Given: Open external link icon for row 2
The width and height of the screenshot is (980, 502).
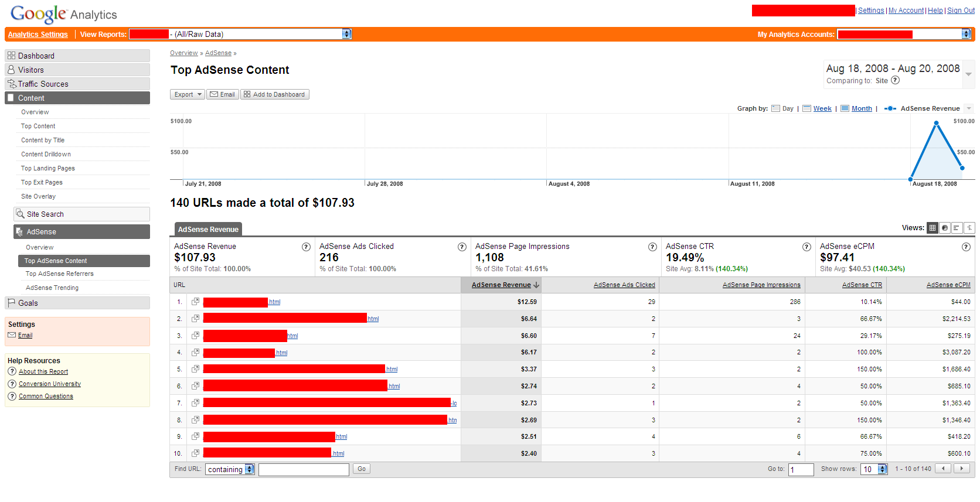Looking at the screenshot, I should click(195, 319).
